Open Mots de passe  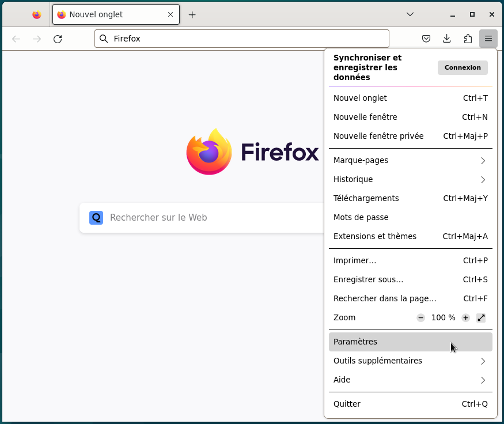click(x=411, y=217)
